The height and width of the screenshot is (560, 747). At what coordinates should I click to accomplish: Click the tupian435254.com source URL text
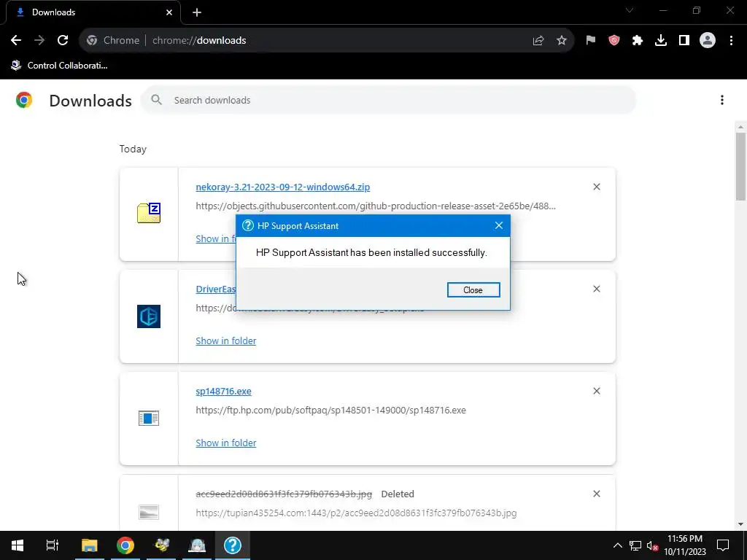pyautogui.click(x=356, y=513)
